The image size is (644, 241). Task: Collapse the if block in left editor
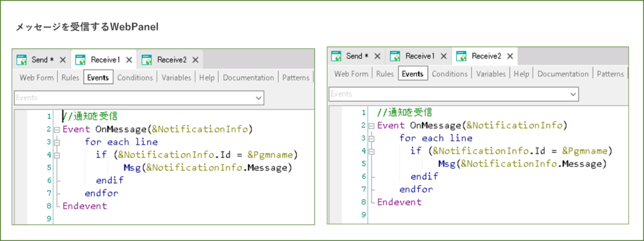tap(57, 155)
